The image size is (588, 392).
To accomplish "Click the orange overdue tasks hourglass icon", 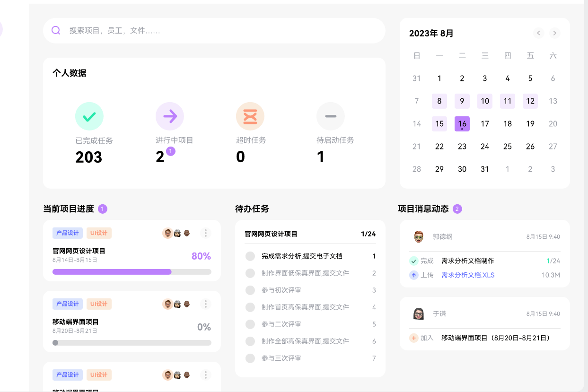I will pos(250,116).
